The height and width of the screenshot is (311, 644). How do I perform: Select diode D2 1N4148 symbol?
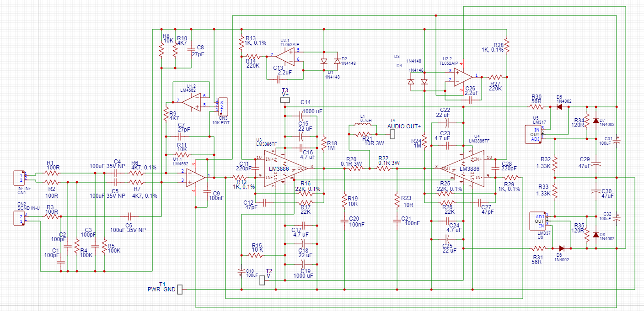click(x=338, y=62)
